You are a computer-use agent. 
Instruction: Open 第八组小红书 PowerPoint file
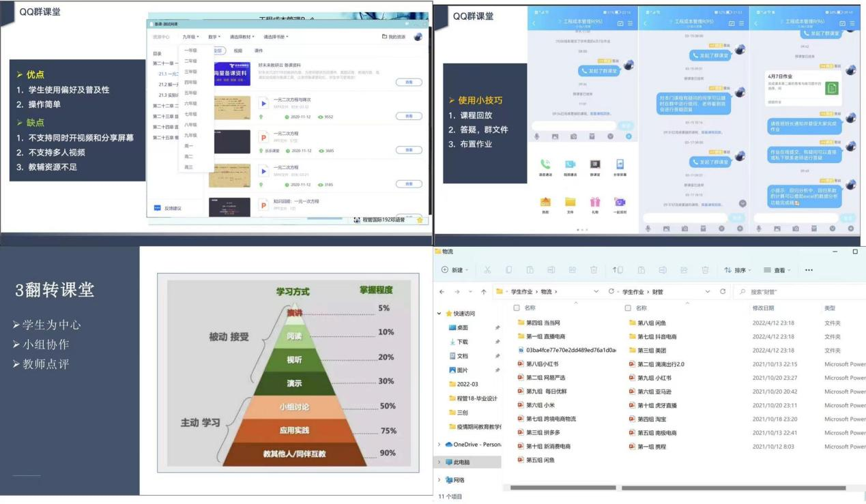[538, 364]
